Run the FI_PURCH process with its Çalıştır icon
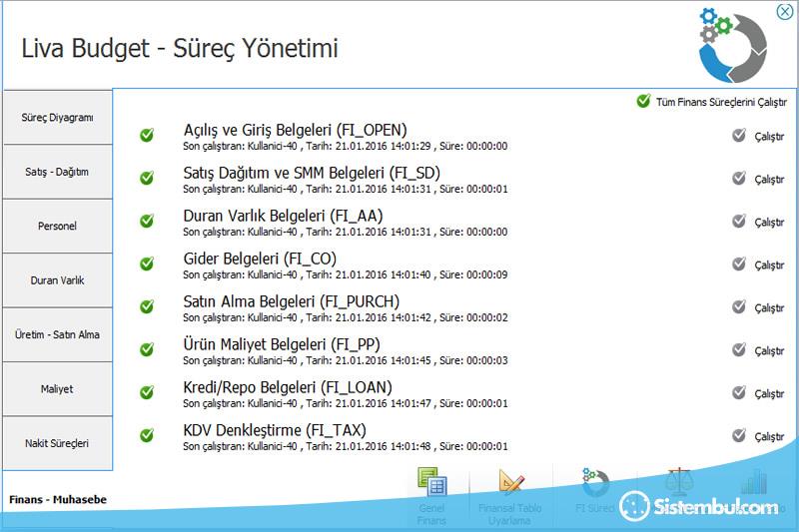 [739, 306]
